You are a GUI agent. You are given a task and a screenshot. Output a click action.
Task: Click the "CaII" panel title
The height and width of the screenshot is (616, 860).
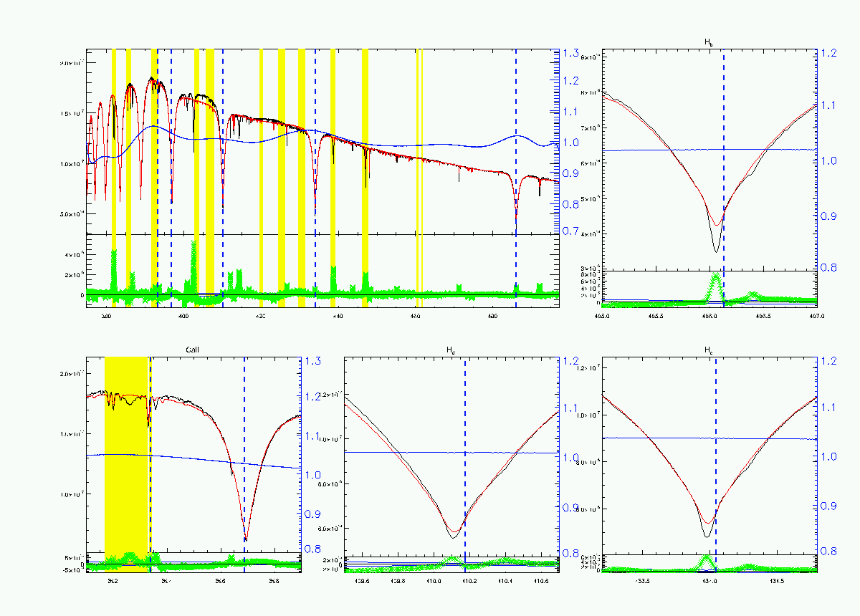pos(193,350)
